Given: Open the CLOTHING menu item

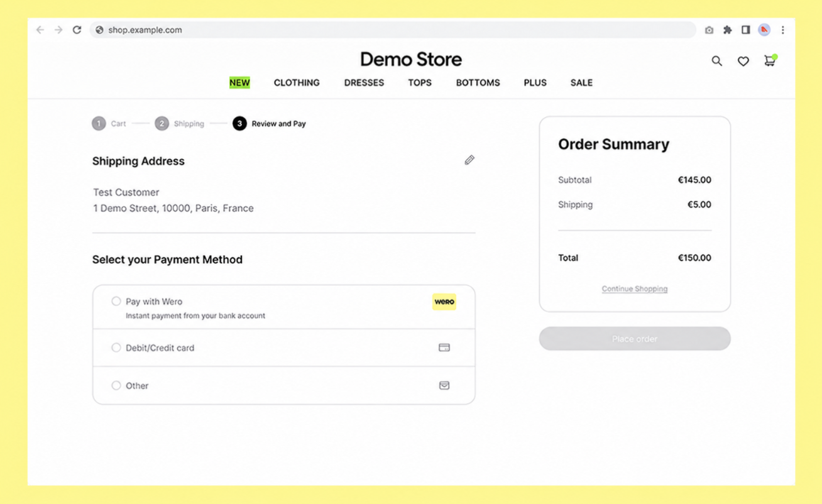Looking at the screenshot, I should pyautogui.click(x=297, y=82).
